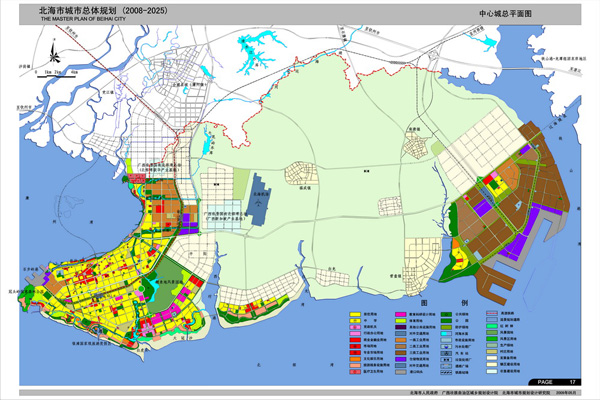Click the title 北海市城市总体规划 (2008-2025)

click(x=103, y=11)
